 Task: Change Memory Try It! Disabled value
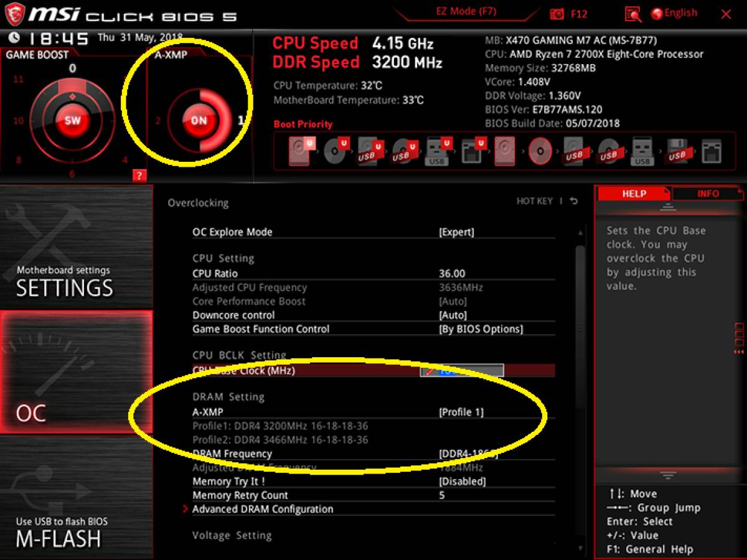[x=462, y=482]
